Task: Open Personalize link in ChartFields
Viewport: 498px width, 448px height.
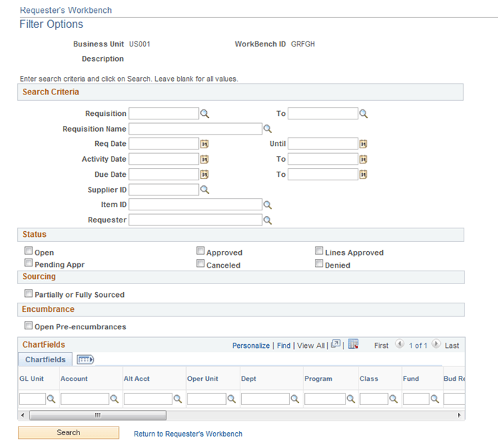Action: point(251,346)
